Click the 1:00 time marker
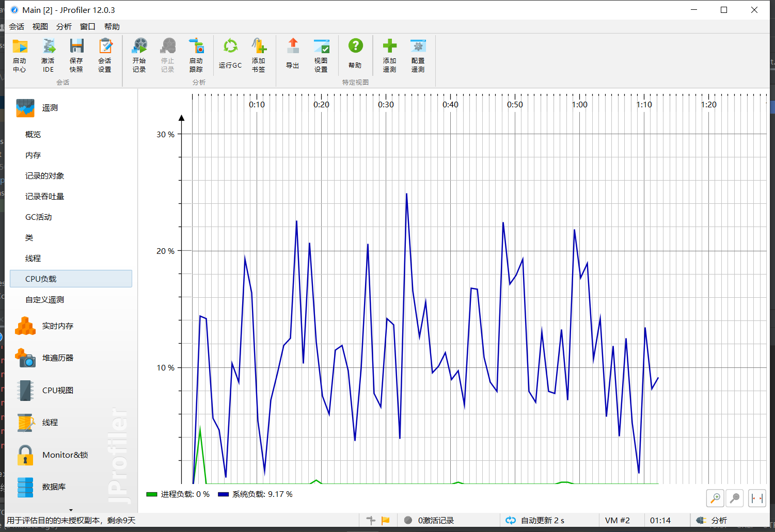 click(579, 105)
